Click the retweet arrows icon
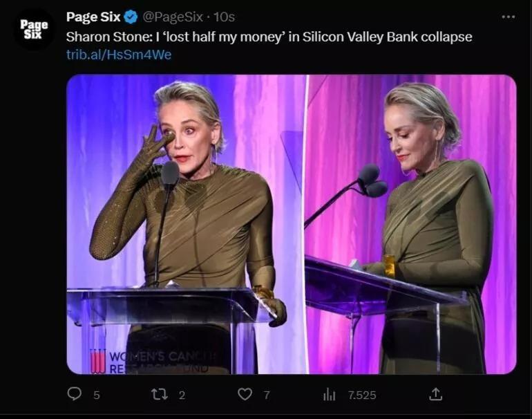The width and height of the screenshot is (532, 419). [x=160, y=394]
